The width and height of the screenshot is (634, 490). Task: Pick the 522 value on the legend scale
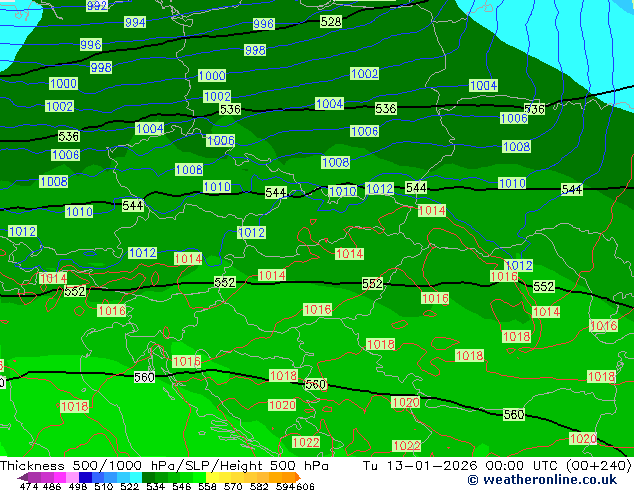coord(130,486)
